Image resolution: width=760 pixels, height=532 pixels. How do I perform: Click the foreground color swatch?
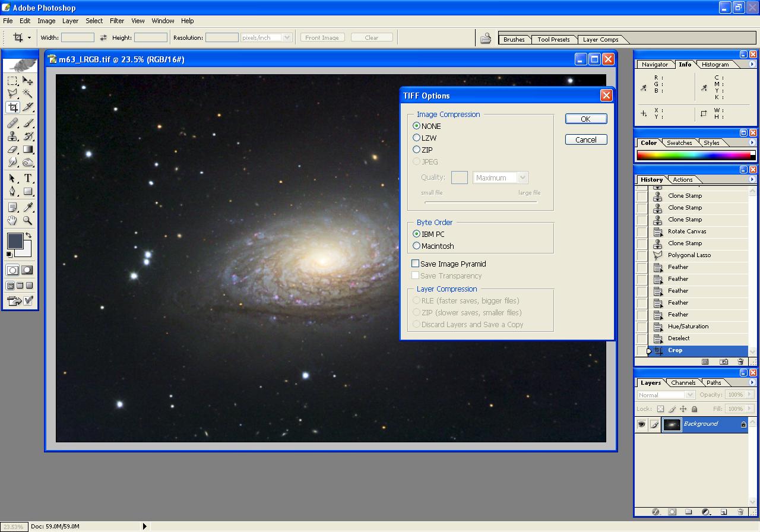(15, 240)
